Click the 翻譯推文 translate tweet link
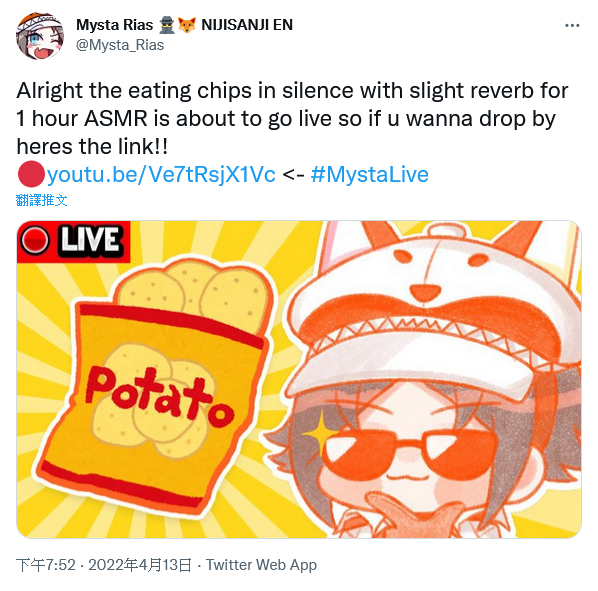The width and height of the screenshot is (598, 591). tap(42, 200)
